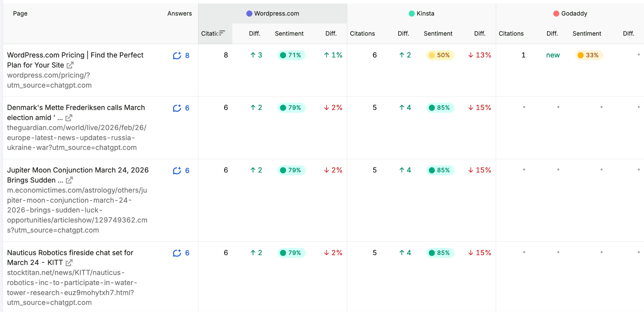Select the Kinsta group header

coord(421,14)
